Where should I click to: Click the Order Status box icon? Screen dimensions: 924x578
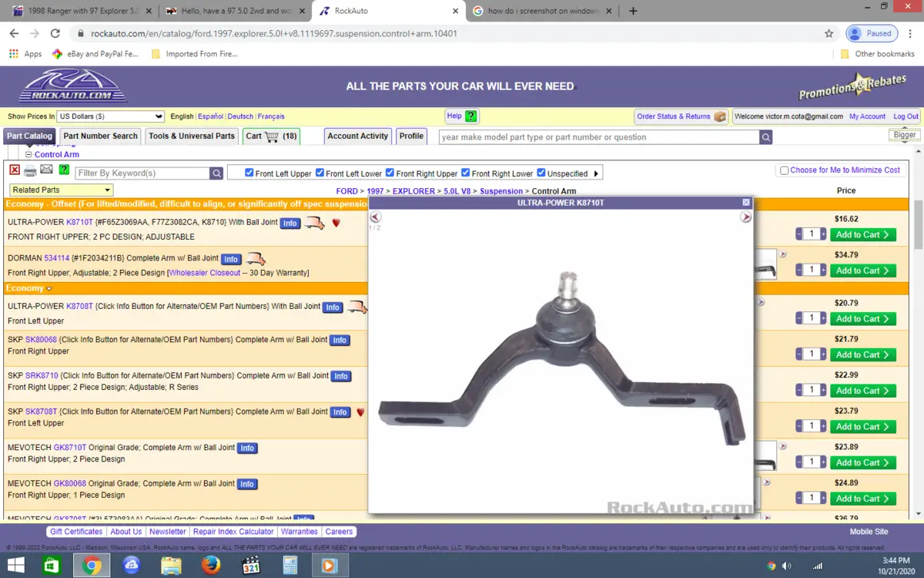click(721, 116)
